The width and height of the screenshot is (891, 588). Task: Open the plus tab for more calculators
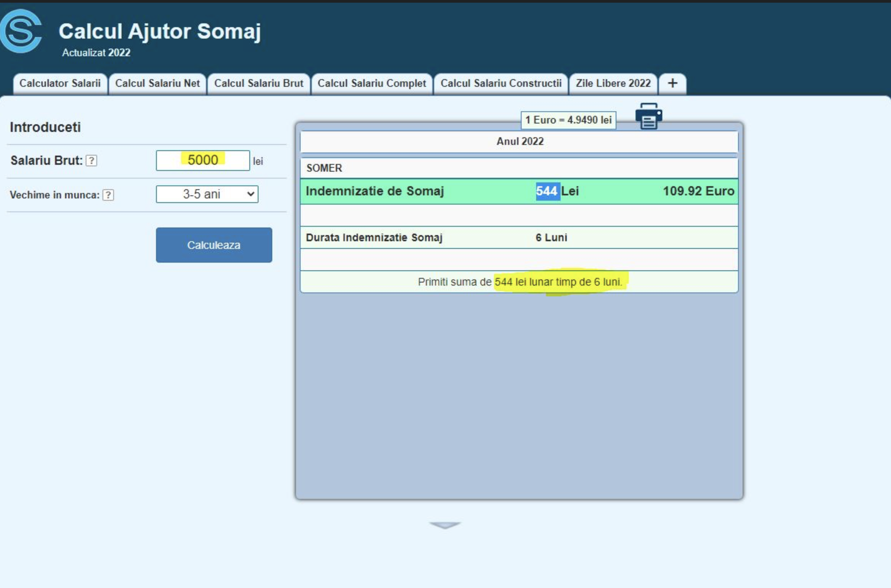click(672, 83)
